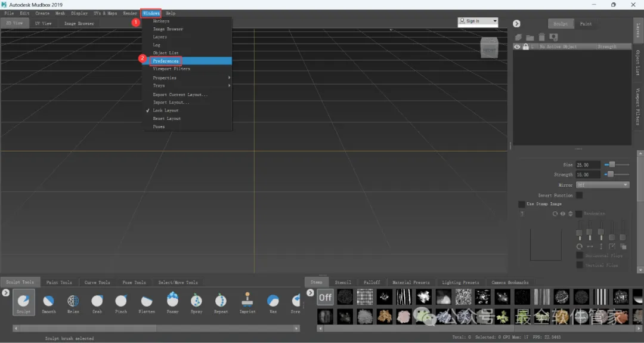Select the Sculpt brush tool
The height and width of the screenshot is (343, 644).
(23, 302)
